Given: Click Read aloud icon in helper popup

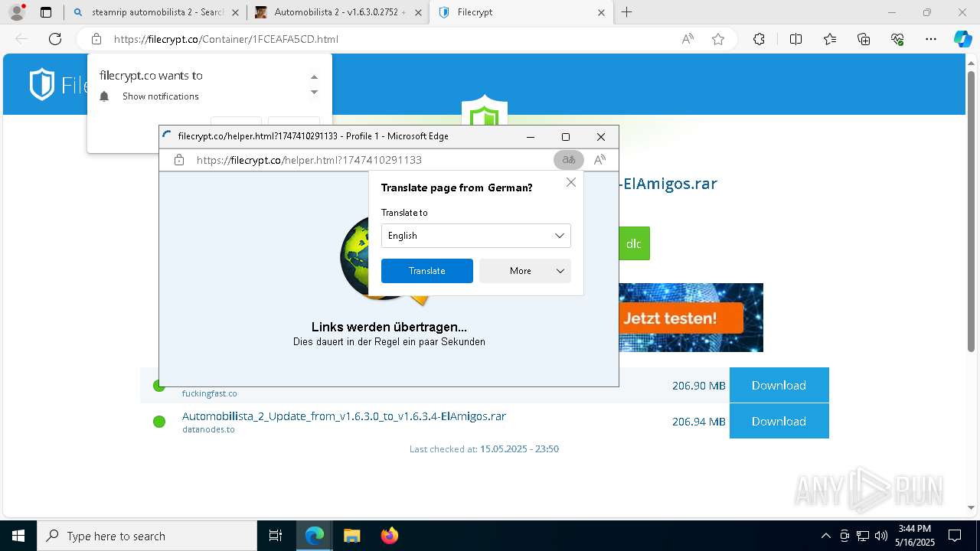Looking at the screenshot, I should 600,160.
